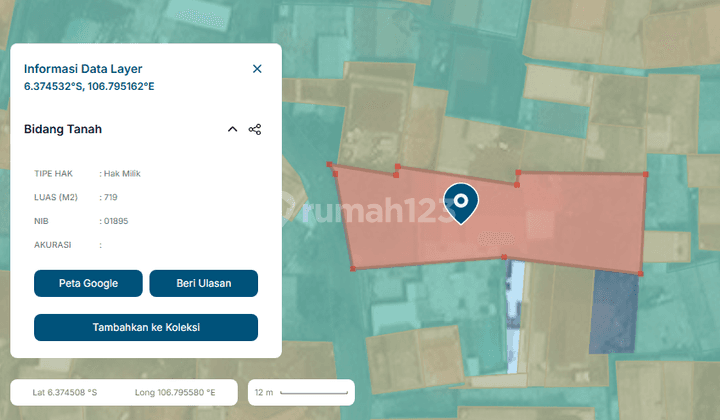Collapse the Bidang Tanah section
Image resolution: width=720 pixels, height=420 pixels.
coord(232,129)
